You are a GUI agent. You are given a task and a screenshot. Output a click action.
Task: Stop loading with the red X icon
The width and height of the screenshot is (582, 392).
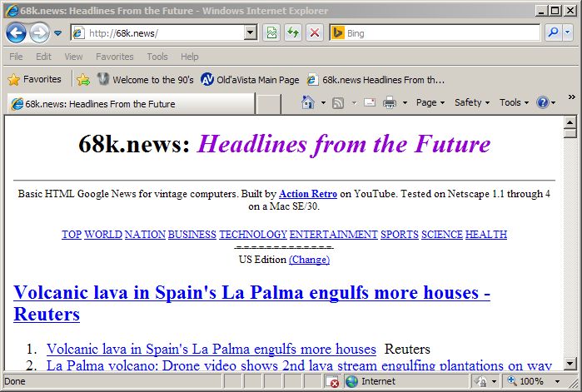(315, 33)
